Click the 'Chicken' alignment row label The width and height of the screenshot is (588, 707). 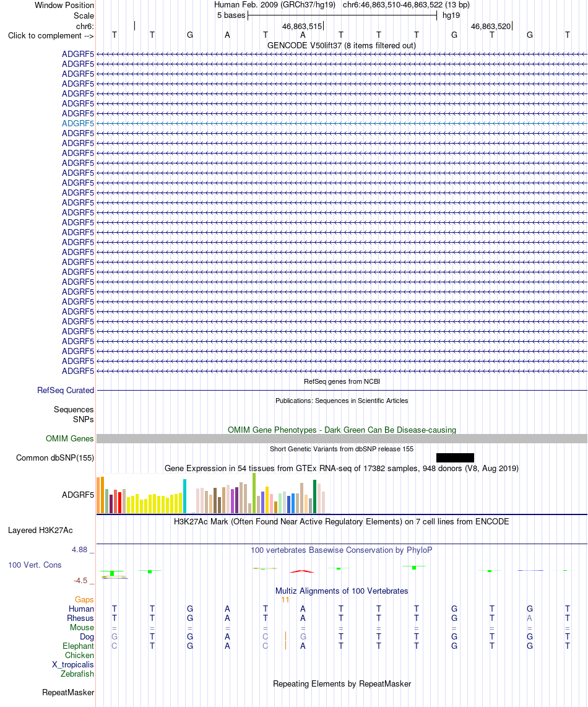click(79, 656)
